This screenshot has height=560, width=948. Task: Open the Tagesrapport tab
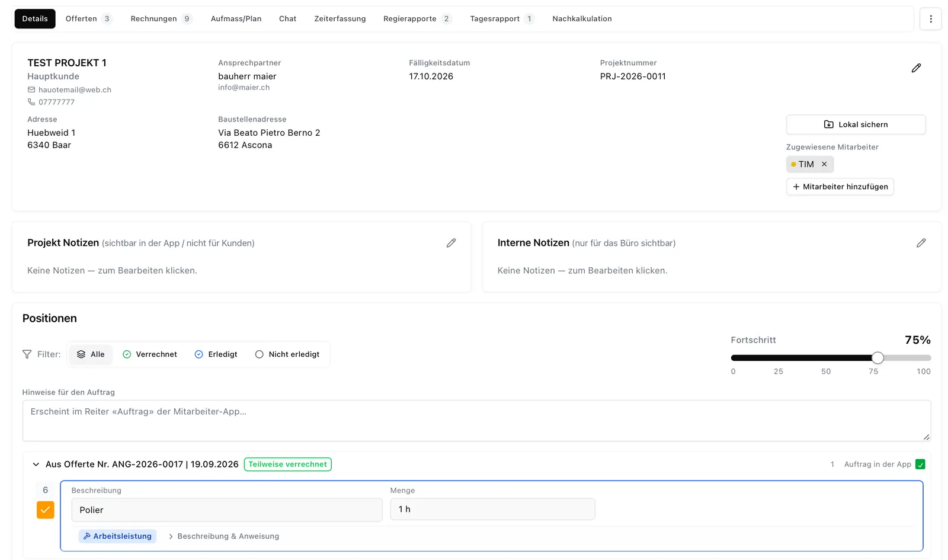(x=501, y=19)
